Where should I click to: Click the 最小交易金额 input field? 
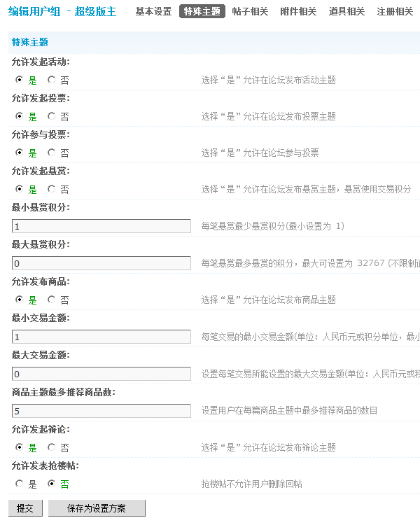click(x=101, y=337)
